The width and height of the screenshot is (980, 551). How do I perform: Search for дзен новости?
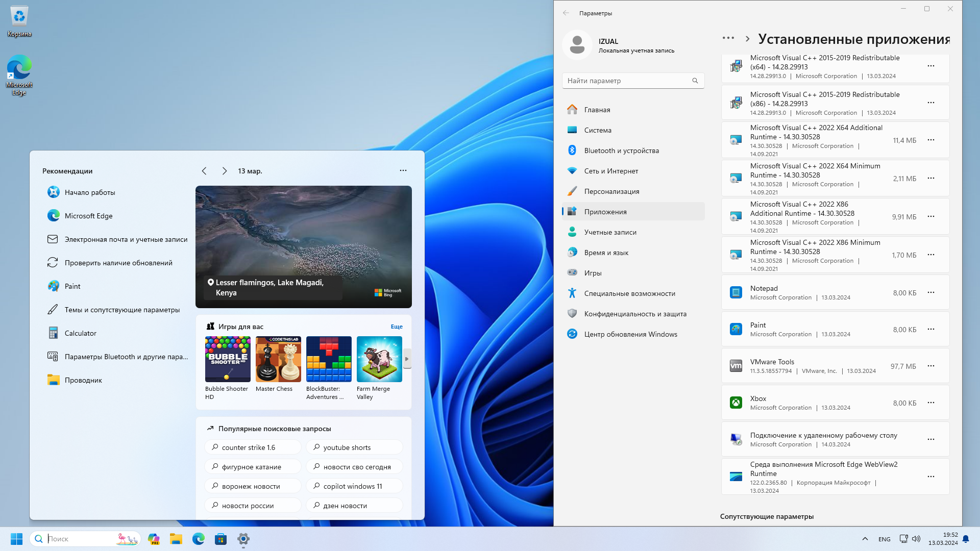click(355, 506)
